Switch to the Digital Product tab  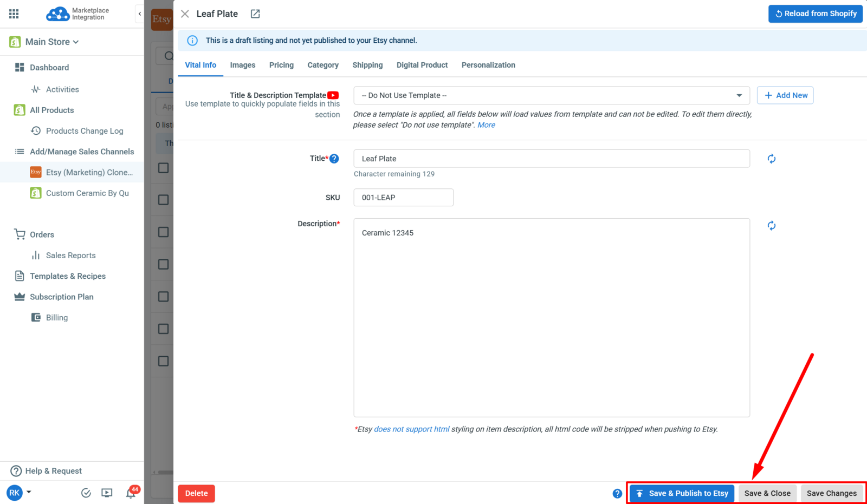pyautogui.click(x=422, y=65)
